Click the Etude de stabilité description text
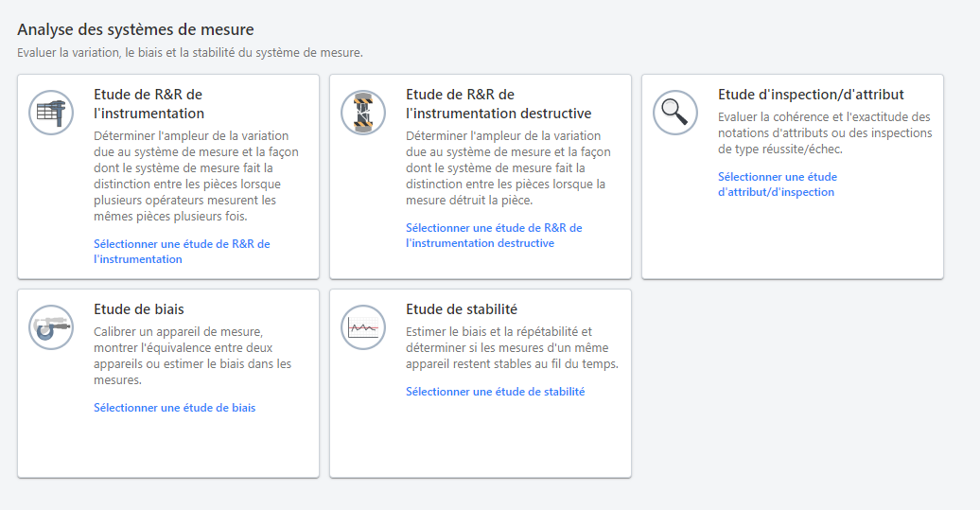Image resolution: width=980 pixels, height=510 pixels. [x=512, y=347]
